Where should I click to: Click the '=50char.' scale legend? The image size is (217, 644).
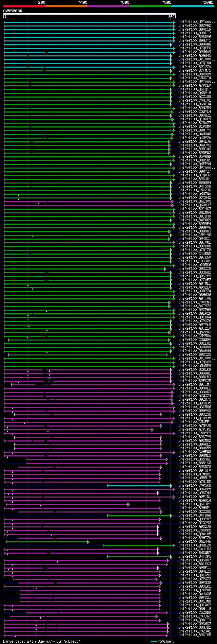click(x=162, y=641)
